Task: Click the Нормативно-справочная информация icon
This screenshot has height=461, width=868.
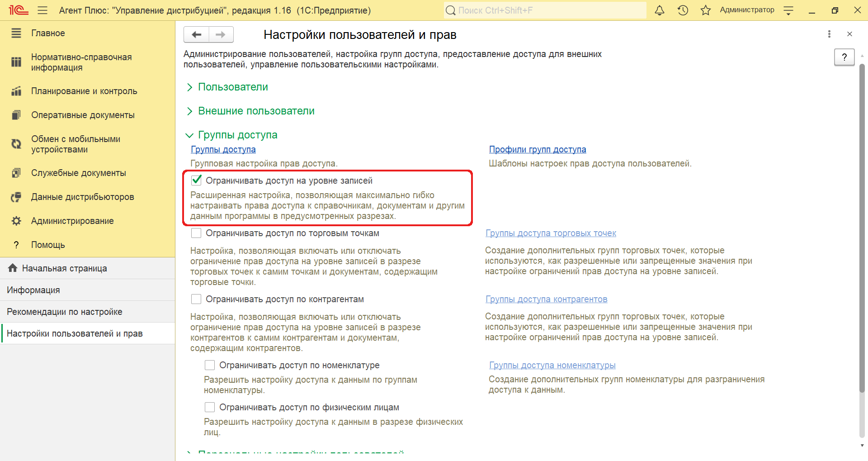Action: (x=16, y=62)
